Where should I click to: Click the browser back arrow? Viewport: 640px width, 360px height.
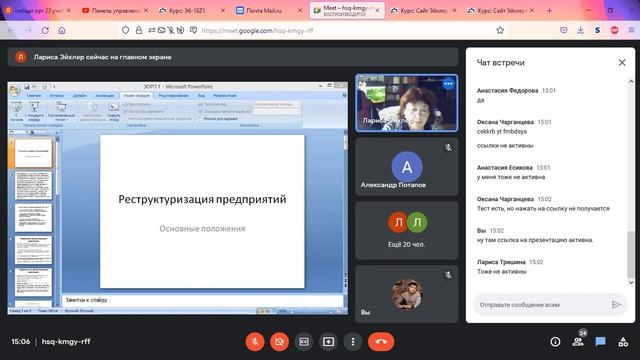[12, 30]
